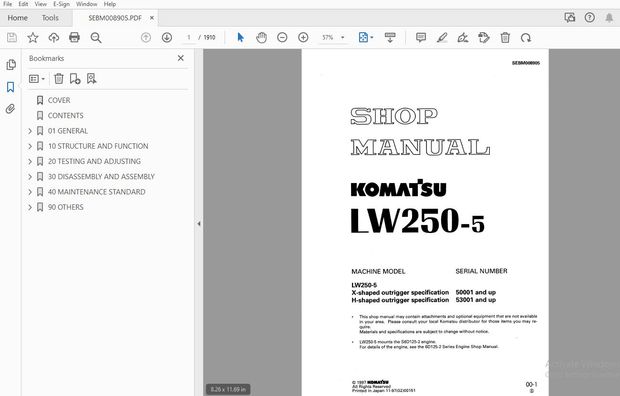The image size is (620, 396).
Task: Open the 01 GENERAL bookmark label
Action: point(68,131)
